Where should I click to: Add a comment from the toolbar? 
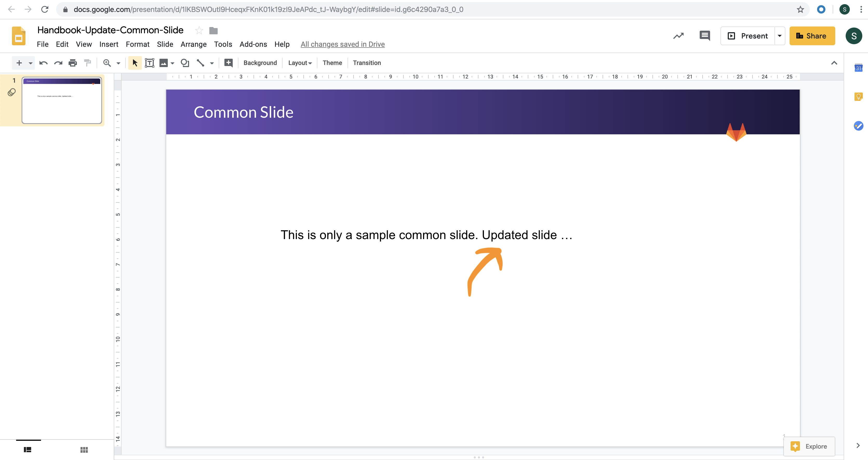click(x=229, y=63)
